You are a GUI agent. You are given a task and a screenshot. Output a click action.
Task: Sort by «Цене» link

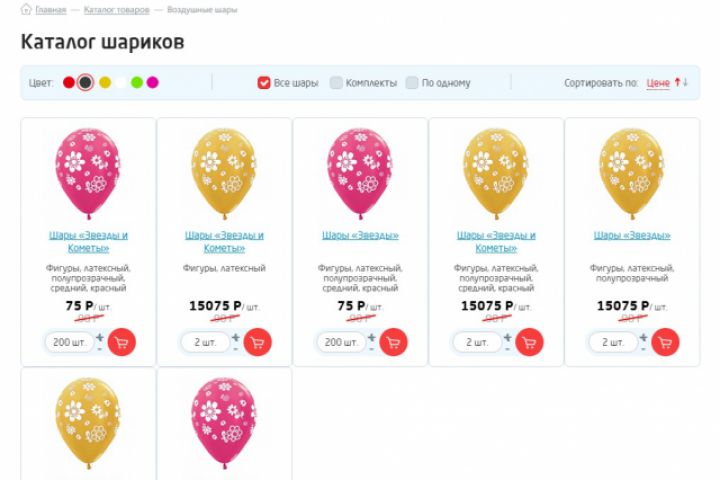click(x=658, y=83)
